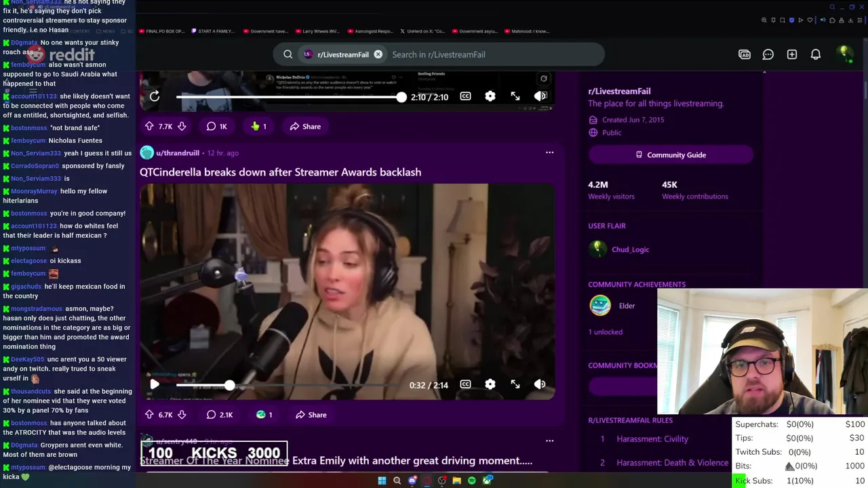This screenshot has height=488, width=868.
Task: Open Spotify from the taskbar
Action: (472, 481)
